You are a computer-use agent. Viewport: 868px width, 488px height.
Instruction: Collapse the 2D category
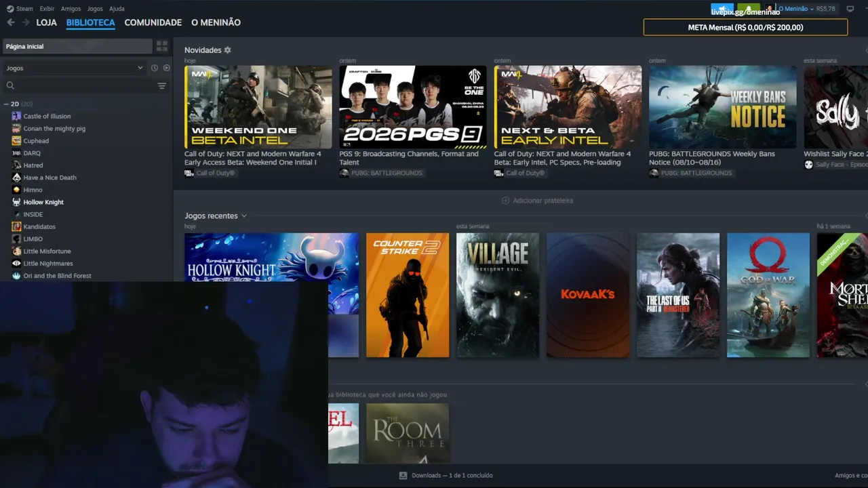coord(6,104)
